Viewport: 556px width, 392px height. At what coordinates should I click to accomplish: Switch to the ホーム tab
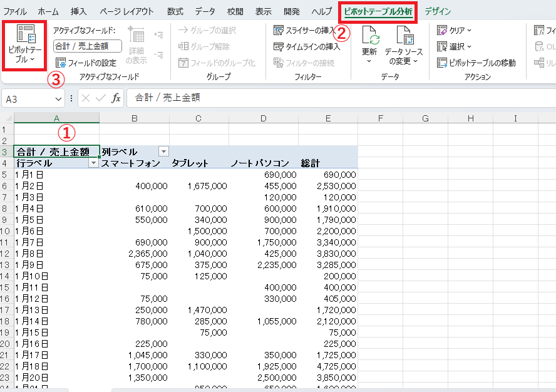(48, 12)
